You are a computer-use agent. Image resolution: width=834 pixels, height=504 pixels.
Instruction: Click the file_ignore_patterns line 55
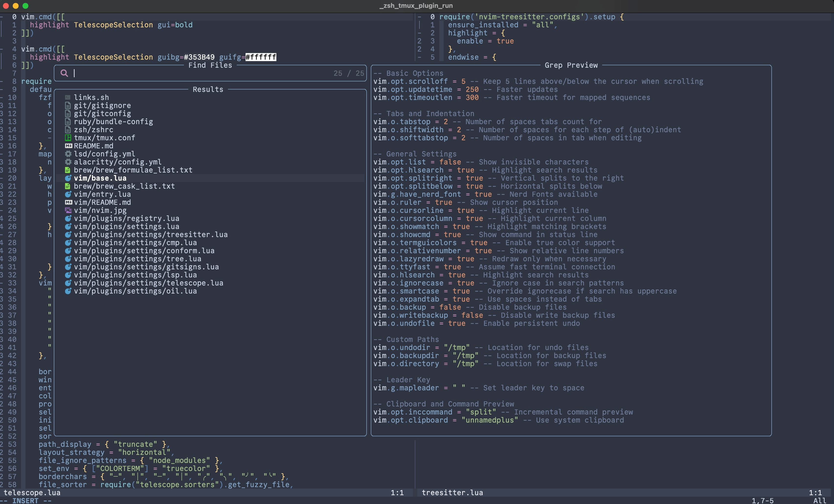point(130,460)
